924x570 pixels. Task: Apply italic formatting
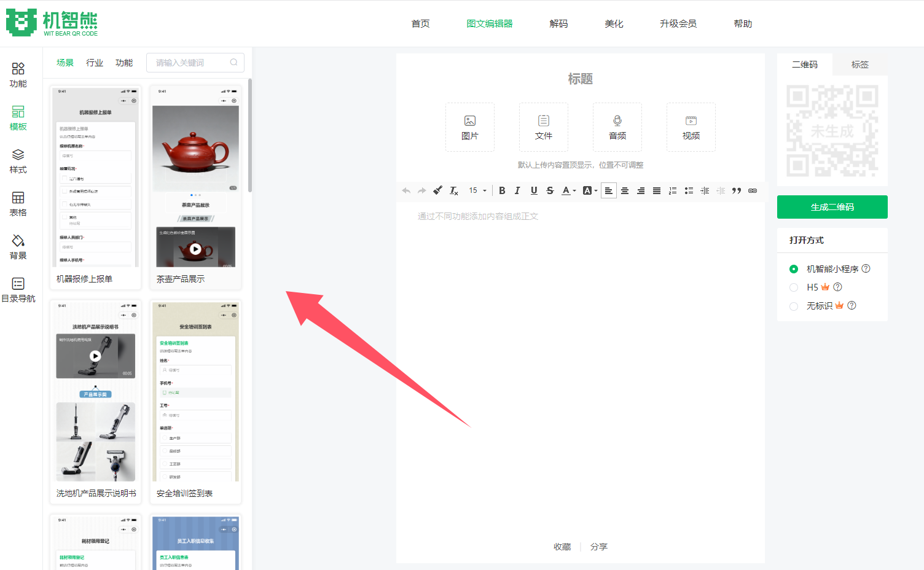[x=517, y=190]
